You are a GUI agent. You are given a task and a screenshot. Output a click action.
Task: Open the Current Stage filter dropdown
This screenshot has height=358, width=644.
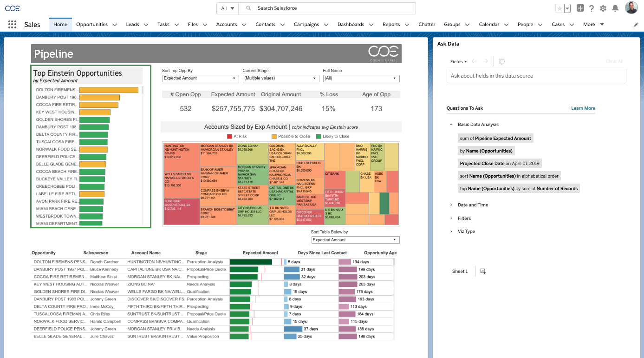(x=280, y=79)
